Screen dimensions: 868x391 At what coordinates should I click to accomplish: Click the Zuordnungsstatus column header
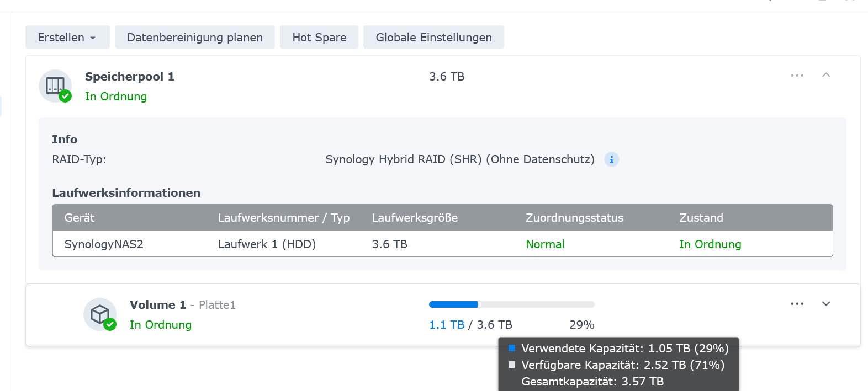tap(574, 217)
